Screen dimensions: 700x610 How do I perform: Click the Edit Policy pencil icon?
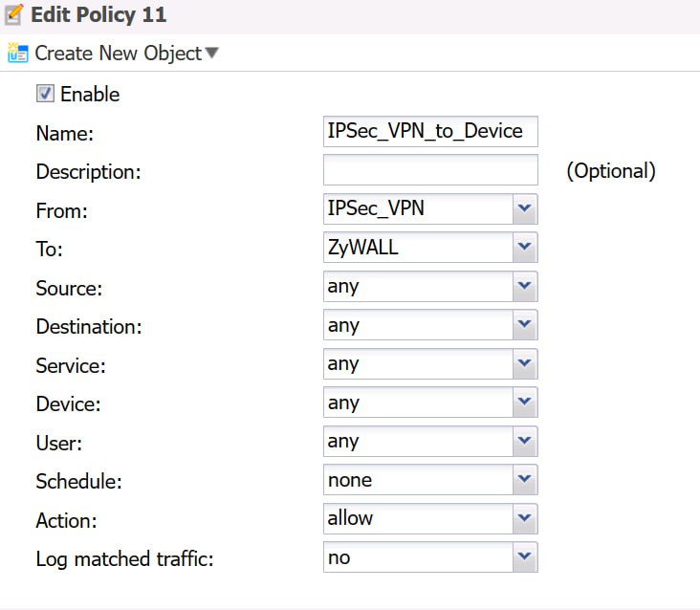pyautogui.click(x=14, y=15)
